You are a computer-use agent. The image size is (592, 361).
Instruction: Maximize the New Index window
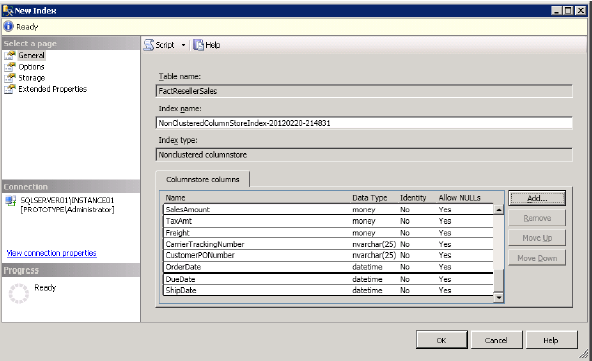tap(568, 11)
